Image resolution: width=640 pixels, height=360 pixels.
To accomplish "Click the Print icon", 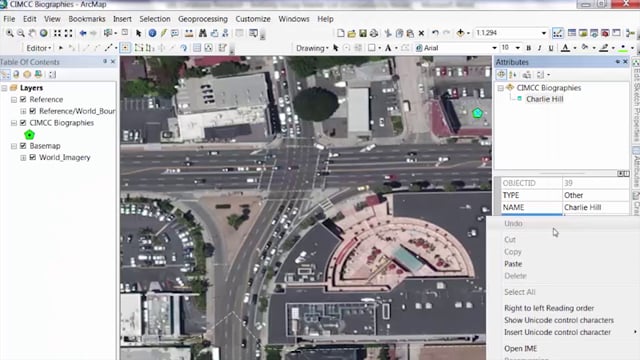I will 373,33.
